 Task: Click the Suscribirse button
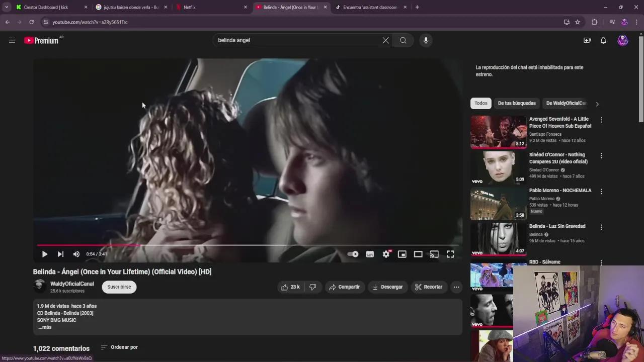(119, 287)
